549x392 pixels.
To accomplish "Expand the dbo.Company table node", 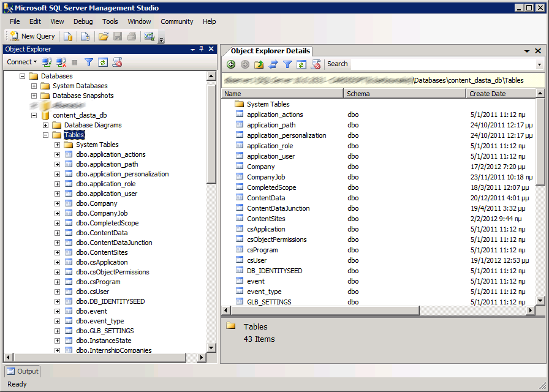I will (57, 203).
